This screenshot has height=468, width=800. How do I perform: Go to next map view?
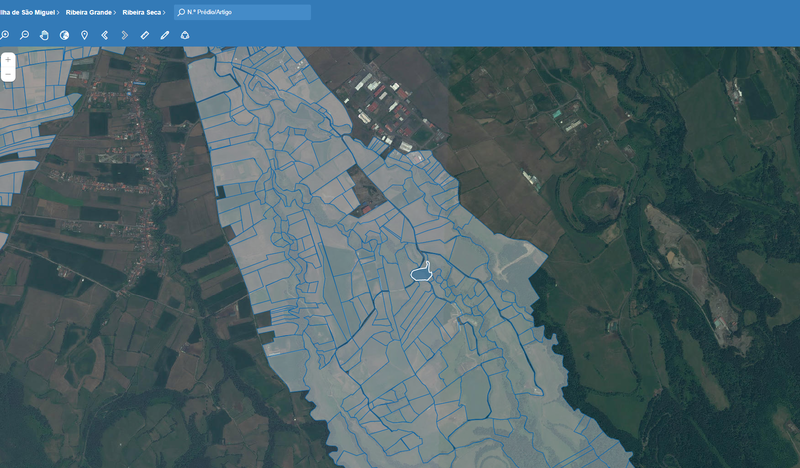coord(124,35)
